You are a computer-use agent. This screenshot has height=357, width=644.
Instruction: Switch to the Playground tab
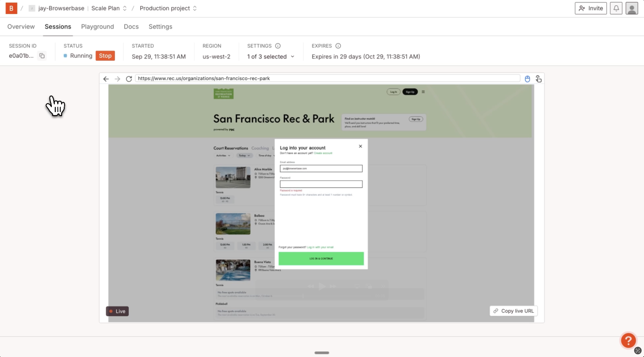point(97,27)
